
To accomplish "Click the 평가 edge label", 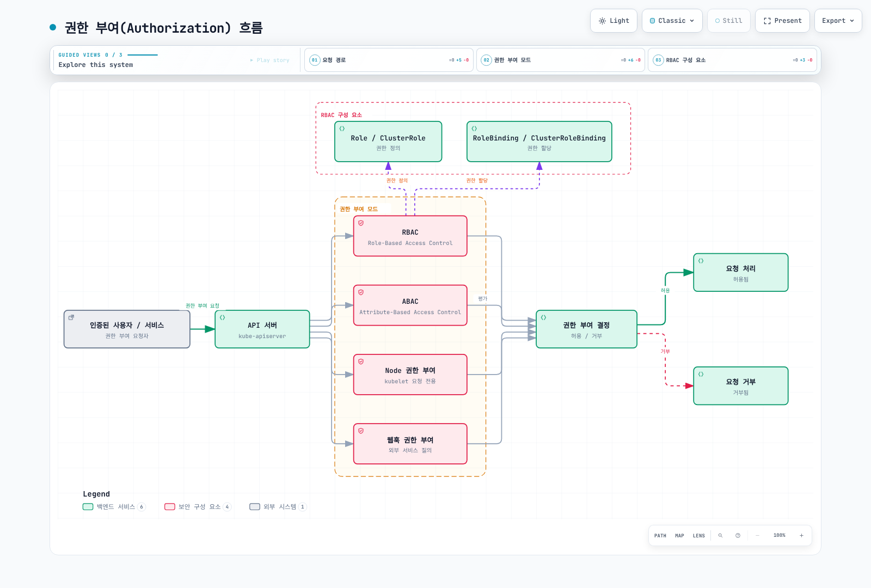I will click(x=483, y=299).
